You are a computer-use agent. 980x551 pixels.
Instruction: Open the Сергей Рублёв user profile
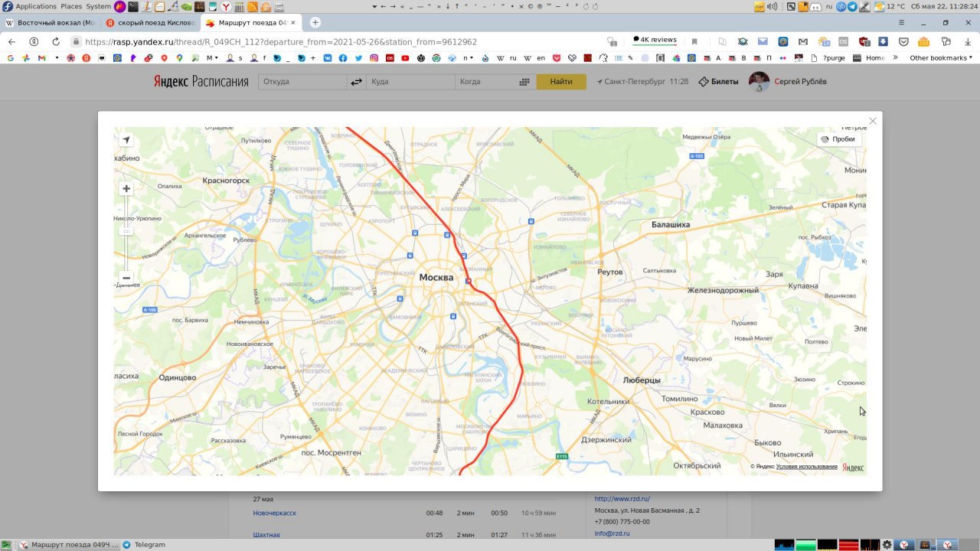pos(788,82)
